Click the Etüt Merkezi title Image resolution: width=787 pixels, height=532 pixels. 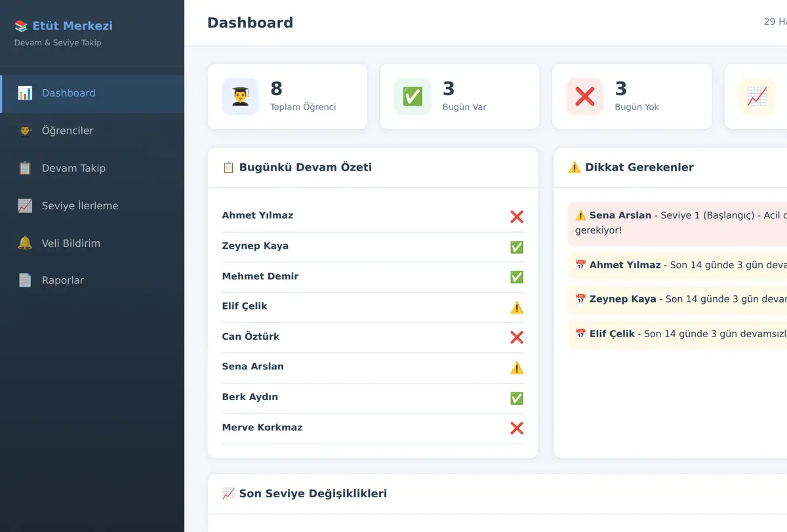[72, 26]
